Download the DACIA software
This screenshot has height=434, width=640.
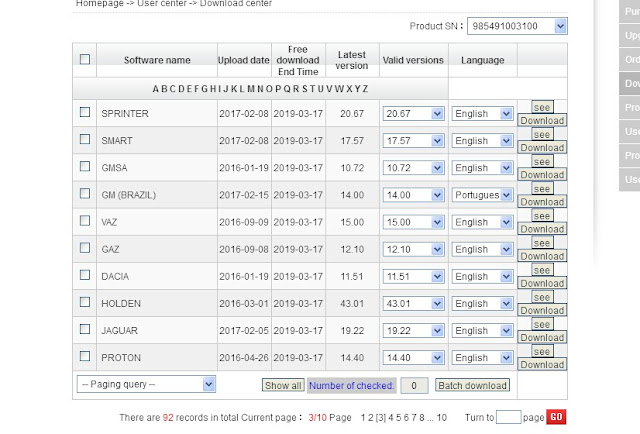[542, 283]
